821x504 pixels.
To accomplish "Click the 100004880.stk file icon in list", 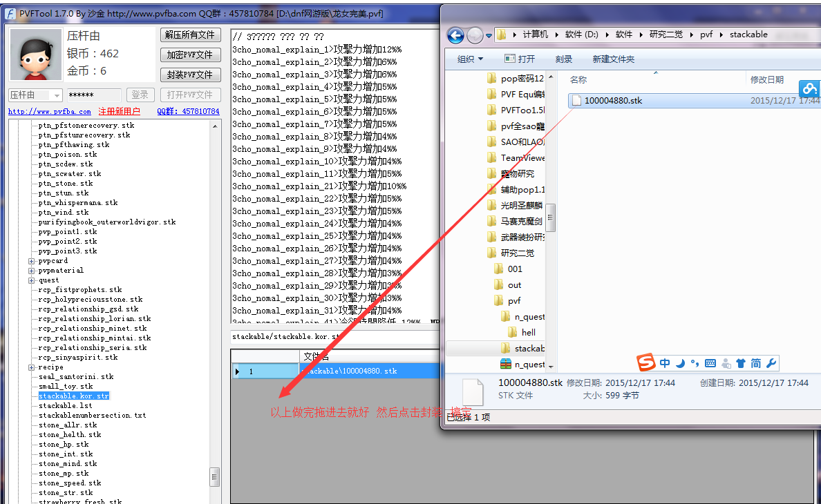I will point(576,101).
